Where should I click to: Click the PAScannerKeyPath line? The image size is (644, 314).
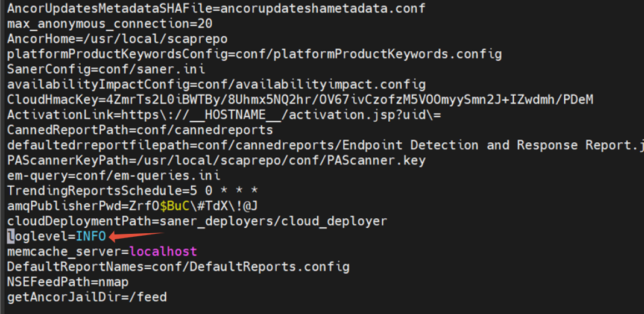216,160
